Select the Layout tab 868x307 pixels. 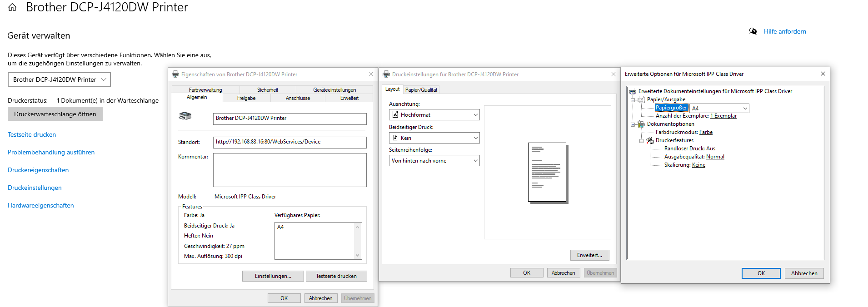392,89
